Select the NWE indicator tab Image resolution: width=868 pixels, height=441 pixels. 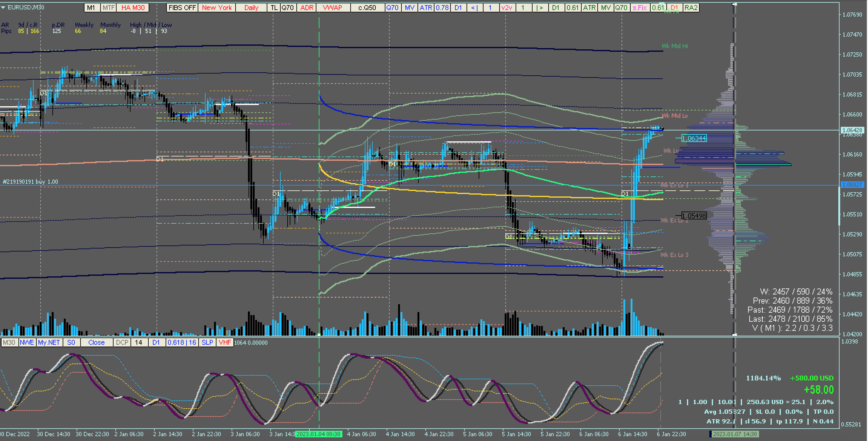[27, 342]
